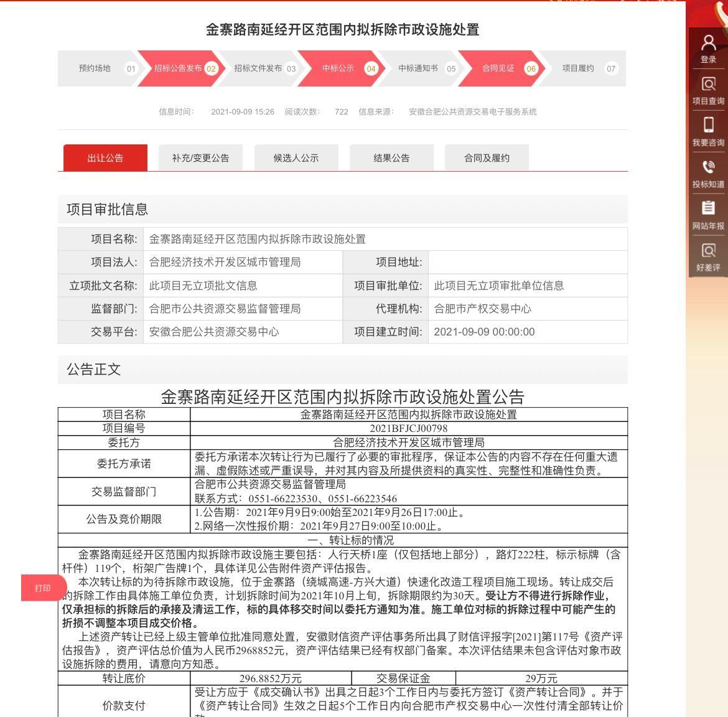
Task: Switch to the 补充/变更公告 tab
Action: 200,158
